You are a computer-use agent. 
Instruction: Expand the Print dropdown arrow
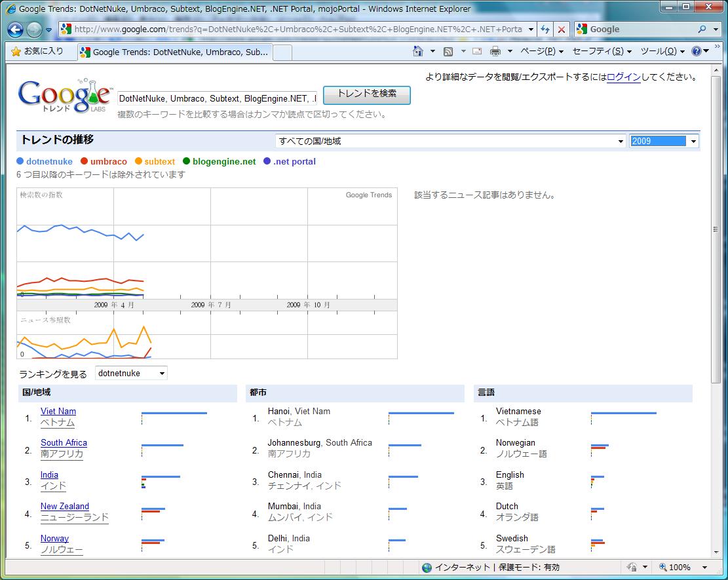coord(510,51)
